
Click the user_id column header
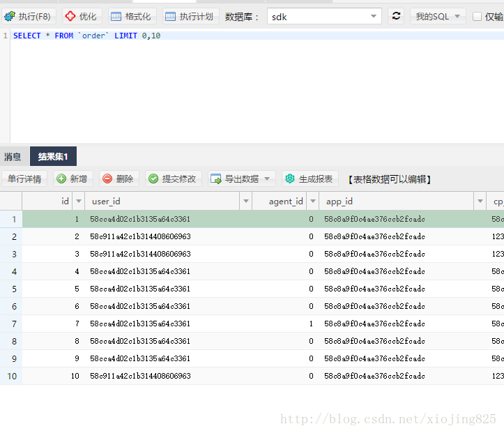coord(162,202)
